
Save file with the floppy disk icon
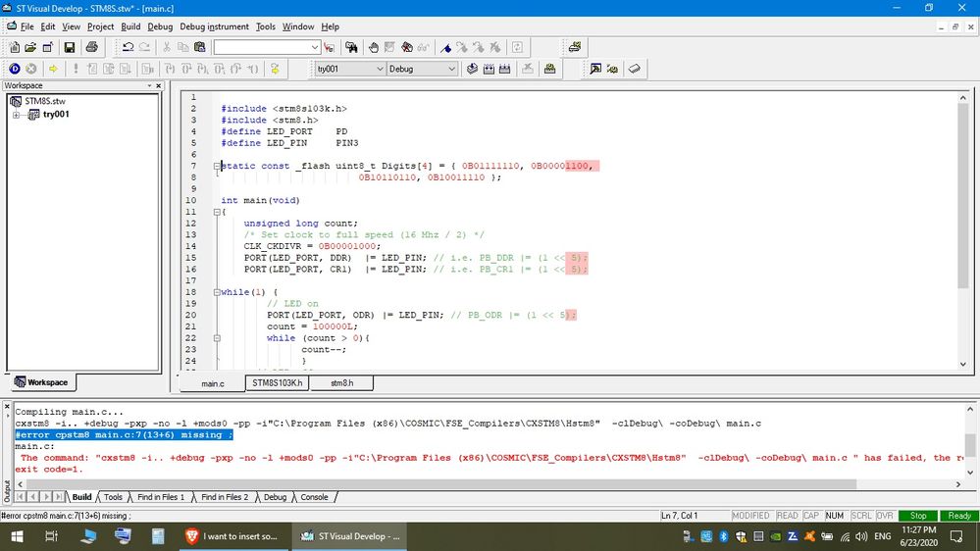point(70,47)
